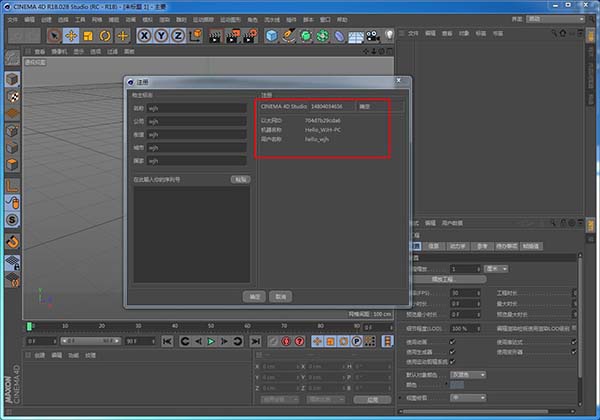Open the 摄像机 menu in viewport
600x420 pixels.
click(x=59, y=51)
